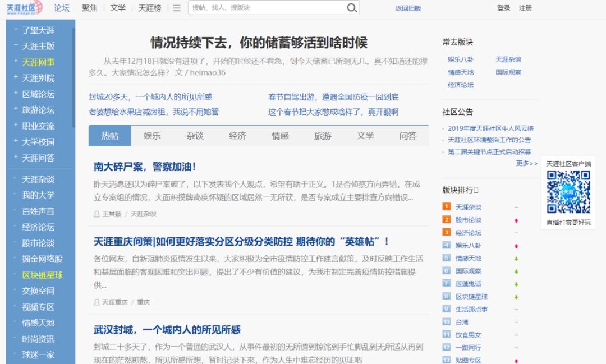Screen dimensions: 606x364
Task: Expand the 天涯网事 sidebar section
Action: pos(16,61)
